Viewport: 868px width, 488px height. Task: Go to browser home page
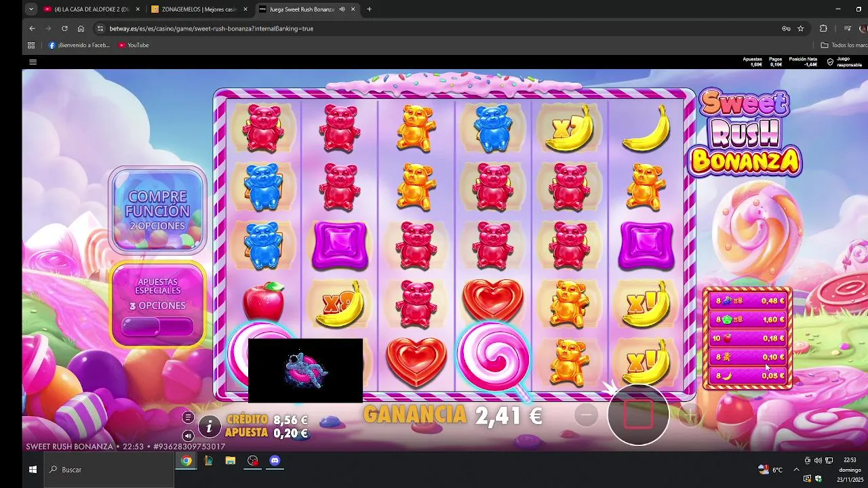[x=81, y=28]
